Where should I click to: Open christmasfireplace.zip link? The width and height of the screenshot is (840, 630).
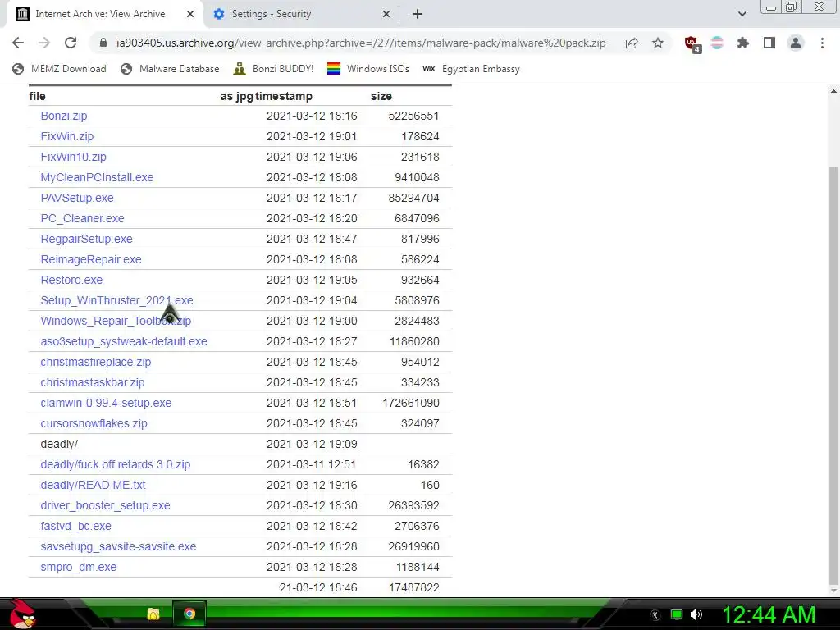[x=96, y=362]
